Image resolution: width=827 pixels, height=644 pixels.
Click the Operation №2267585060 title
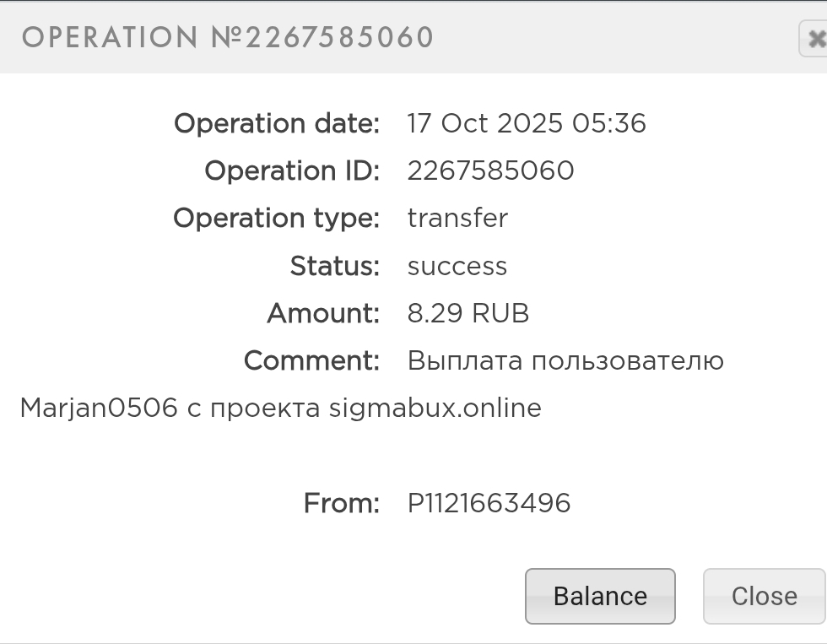click(228, 37)
